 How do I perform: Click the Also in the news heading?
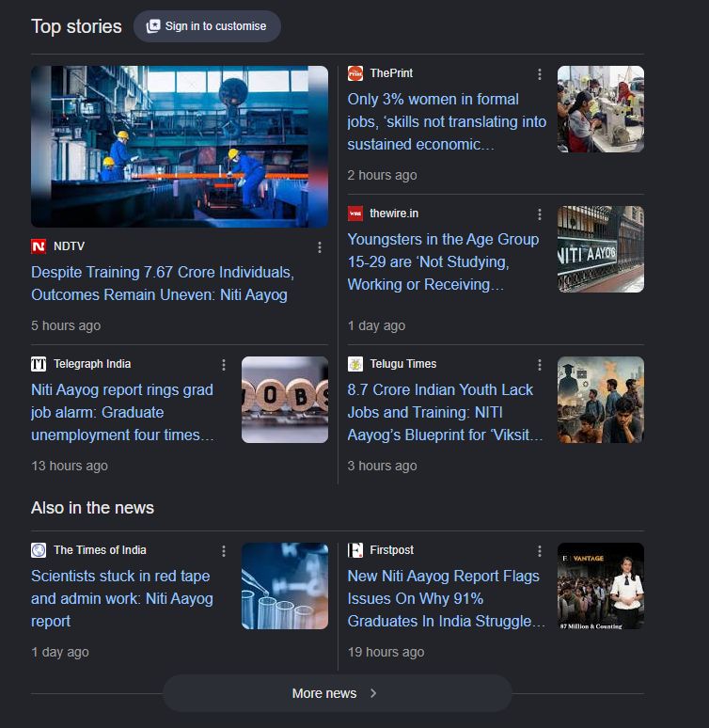[92, 508]
